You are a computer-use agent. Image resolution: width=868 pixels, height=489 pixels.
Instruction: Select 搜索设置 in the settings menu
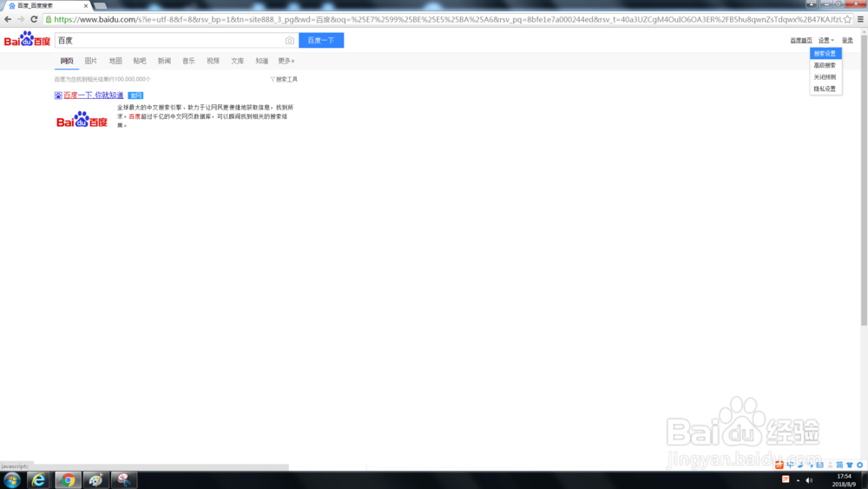coord(825,53)
